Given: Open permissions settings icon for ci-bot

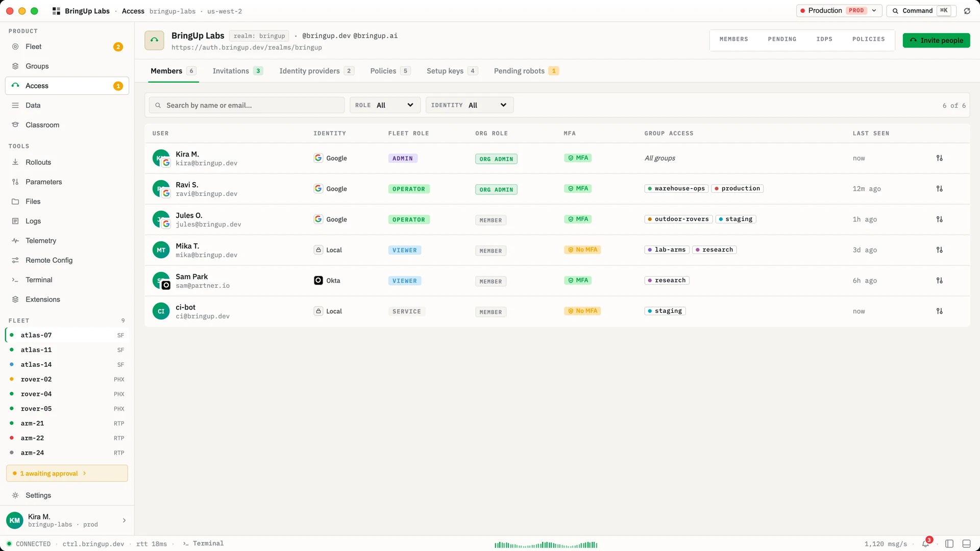Looking at the screenshot, I should coord(939,311).
